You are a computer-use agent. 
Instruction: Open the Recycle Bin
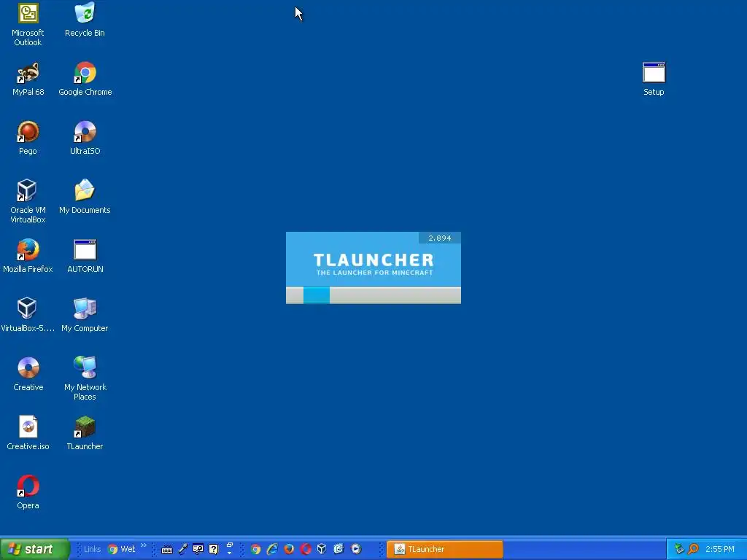click(85, 20)
